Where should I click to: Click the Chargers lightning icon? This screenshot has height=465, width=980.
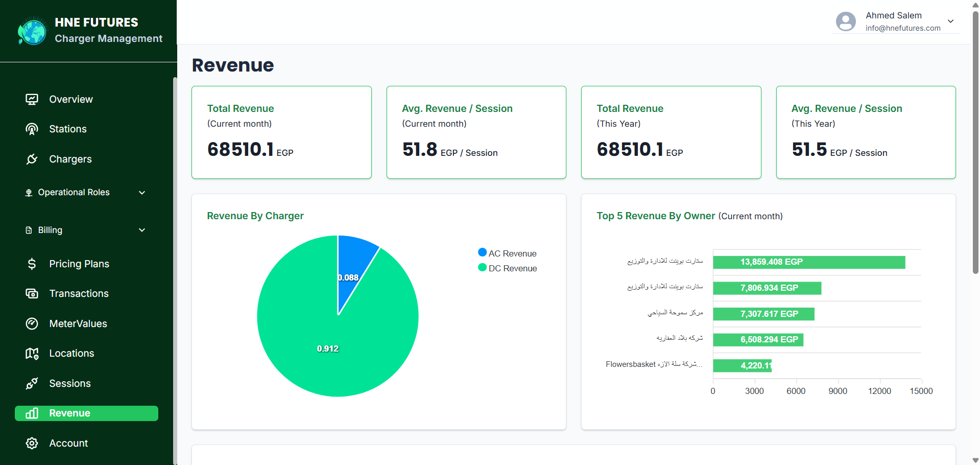tap(32, 159)
